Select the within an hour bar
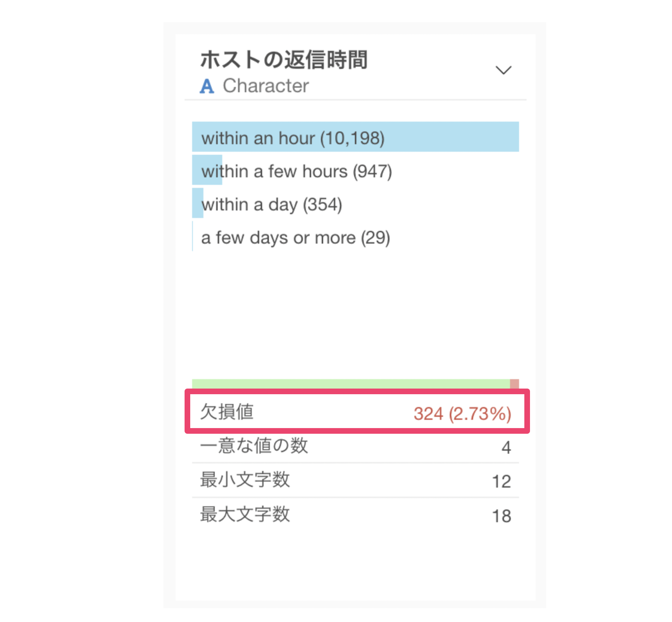The height and width of the screenshot is (622, 672). pos(355,137)
